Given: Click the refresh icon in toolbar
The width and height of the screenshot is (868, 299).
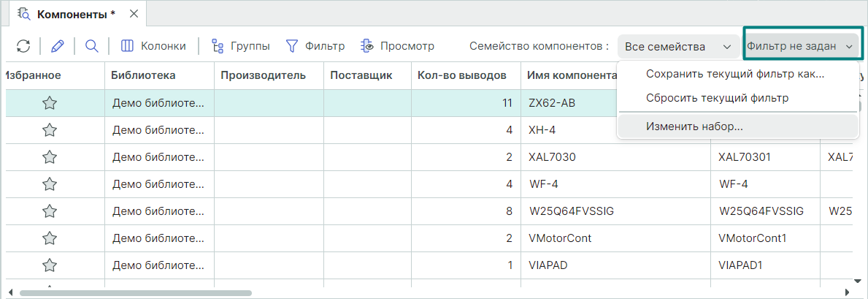Looking at the screenshot, I should [23, 46].
